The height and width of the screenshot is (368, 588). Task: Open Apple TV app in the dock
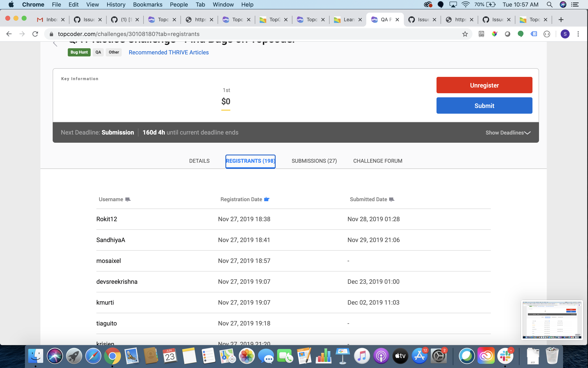(x=400, y=356)
